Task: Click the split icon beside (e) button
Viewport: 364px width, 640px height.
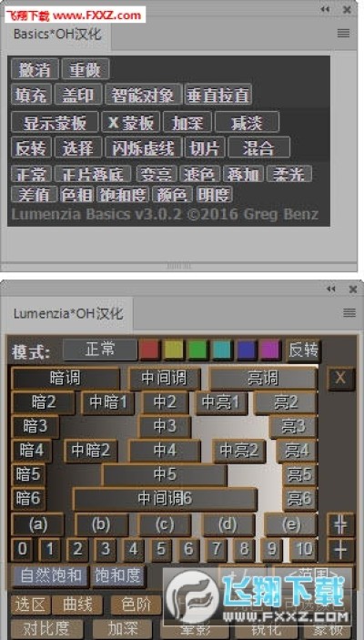Action: (x=340, y=525)
